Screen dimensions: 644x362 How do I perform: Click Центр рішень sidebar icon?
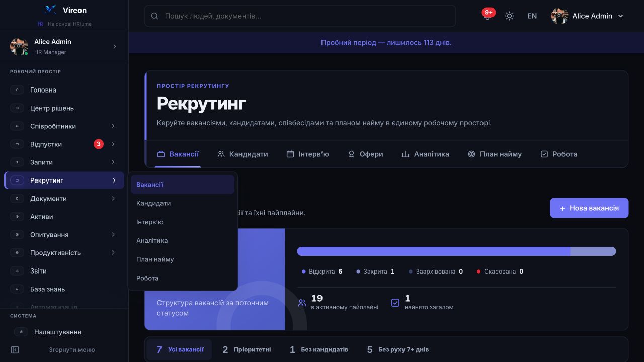[17, 108]
